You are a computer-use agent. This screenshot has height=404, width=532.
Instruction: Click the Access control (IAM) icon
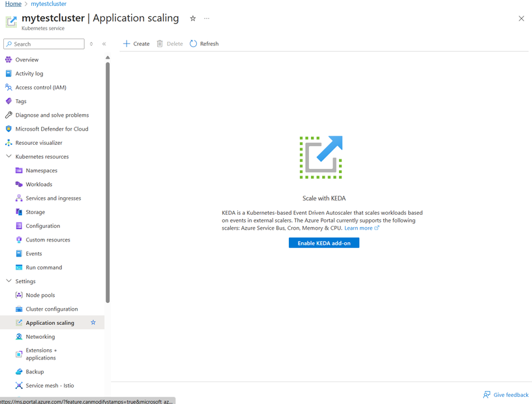click(x=8, y=87)
